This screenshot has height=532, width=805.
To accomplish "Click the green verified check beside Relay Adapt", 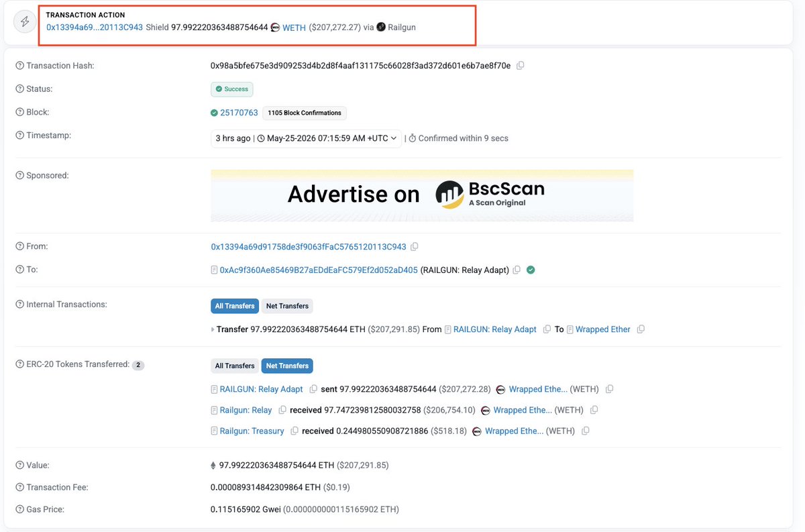I will click(x=531, y=270).
